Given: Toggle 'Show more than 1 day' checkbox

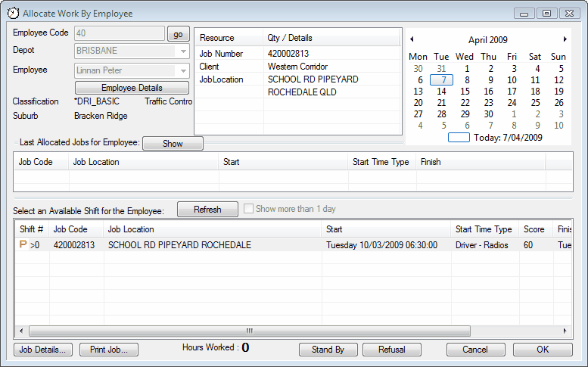Looking at the screenshot, I should (248, 210).
